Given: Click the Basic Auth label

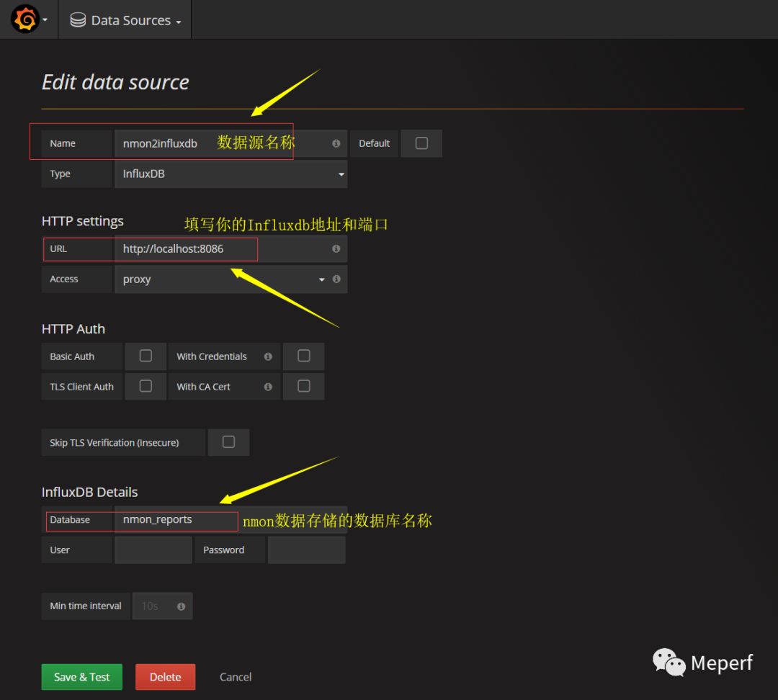Looking at the screenshot, I should [72, 356].
